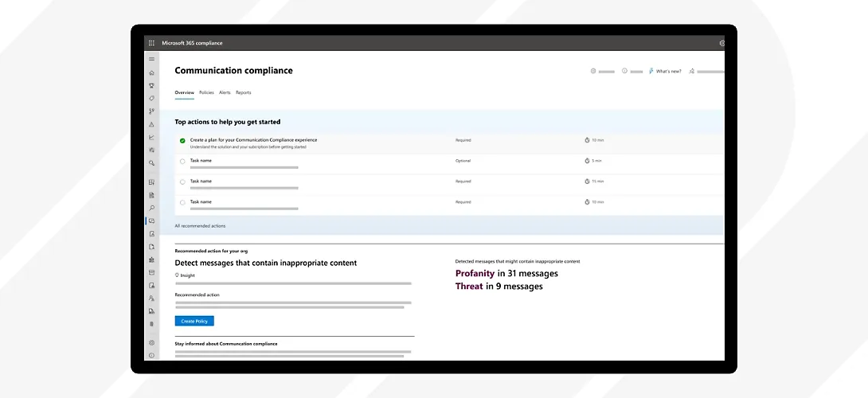Viewport: 868px width, 398px height.
Task: Click the Threat in 9 messages insight
Action: point(499,287)
